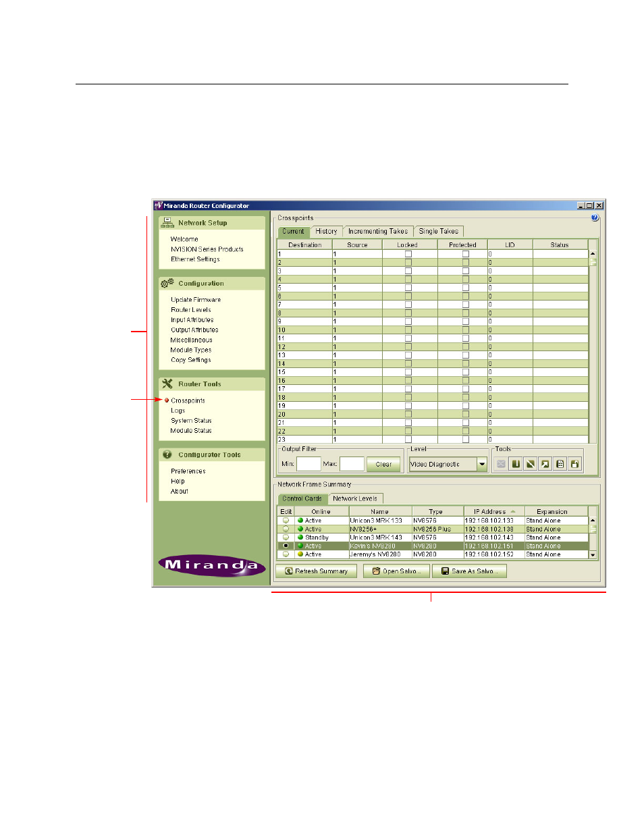Open Preferences under Configurator Tools

point(188,471)
